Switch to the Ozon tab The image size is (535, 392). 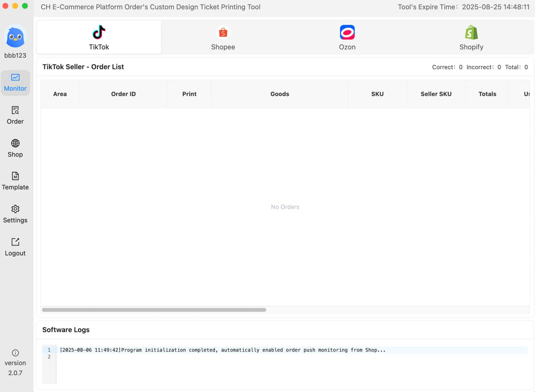(x=347, y=38)
